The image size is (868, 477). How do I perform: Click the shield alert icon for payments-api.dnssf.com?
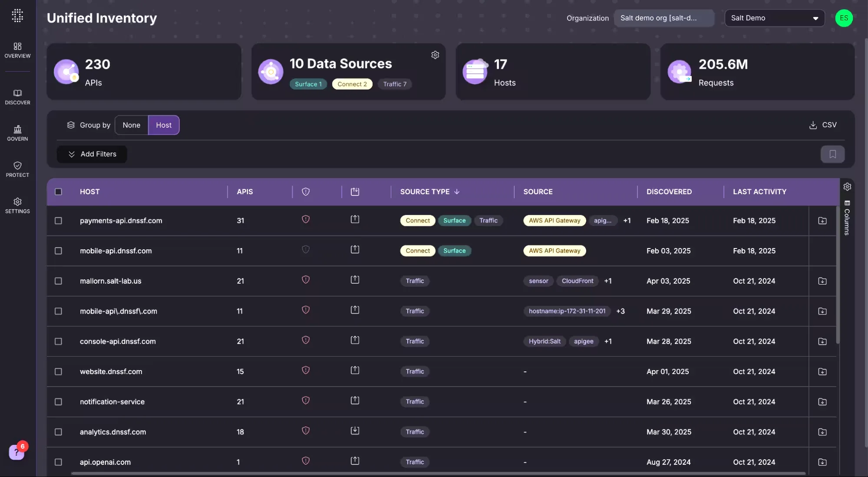306,220
